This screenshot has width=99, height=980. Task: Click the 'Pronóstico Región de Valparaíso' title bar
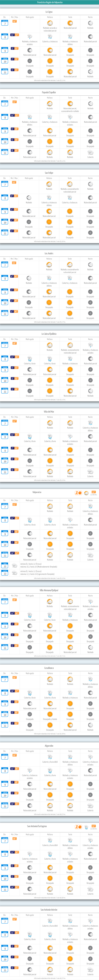50,2
